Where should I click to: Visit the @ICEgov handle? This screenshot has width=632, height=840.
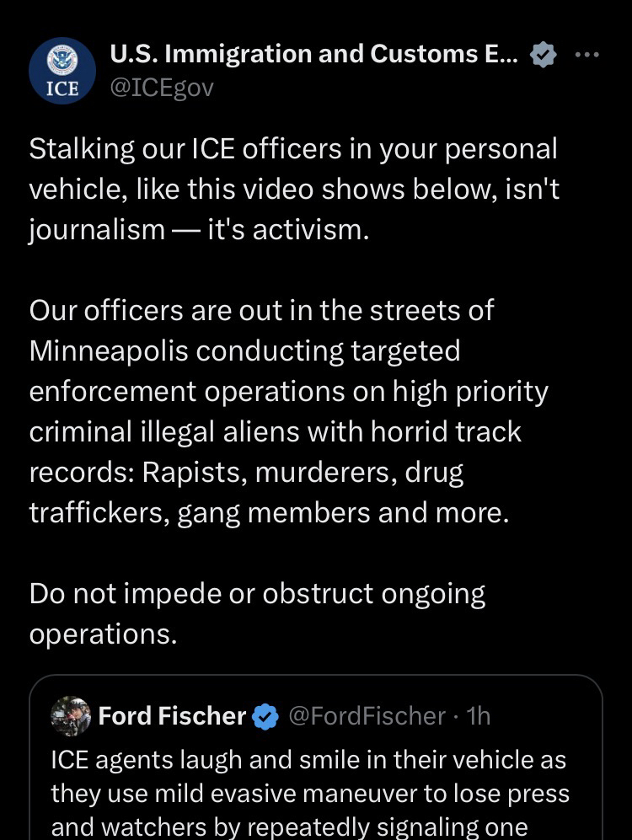162,87
